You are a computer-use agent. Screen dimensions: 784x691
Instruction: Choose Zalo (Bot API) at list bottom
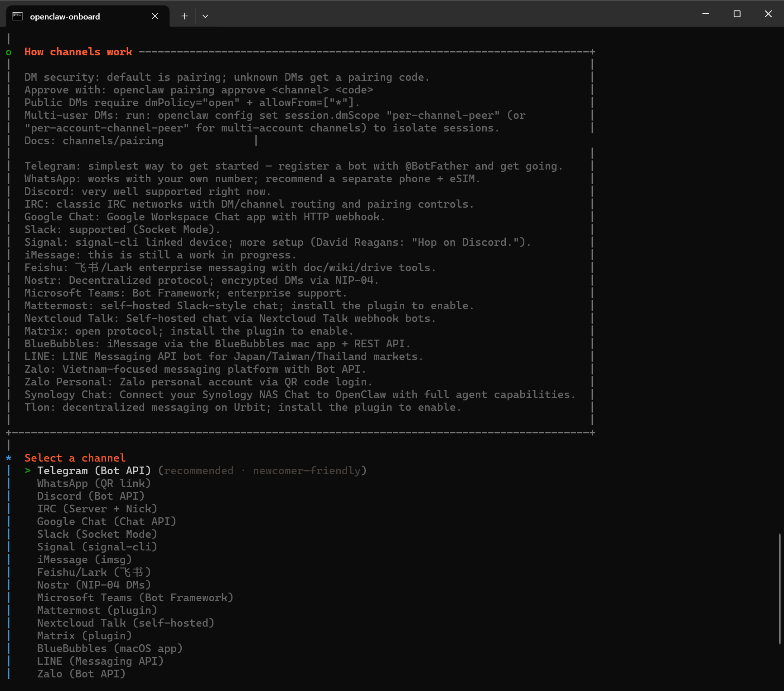coord(81,674)
